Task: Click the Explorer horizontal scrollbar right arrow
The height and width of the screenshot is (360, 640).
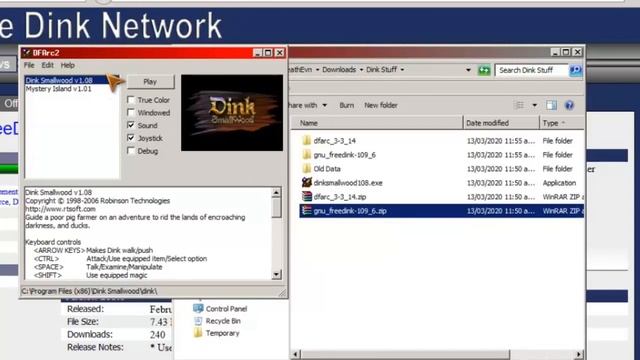Action: 579,354
